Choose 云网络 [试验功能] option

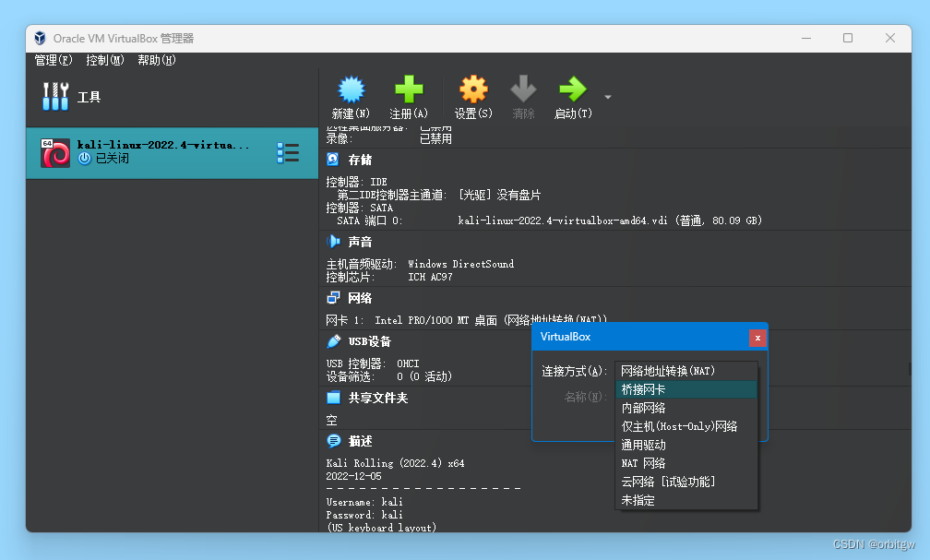686,482
